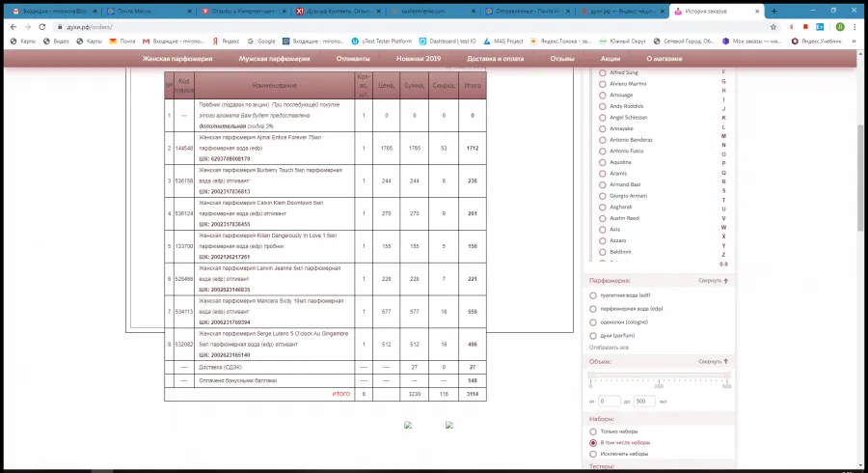Click the Mancera Sicily 10мл product row name
Screen dimensions: 868x473
pos(271,306)
